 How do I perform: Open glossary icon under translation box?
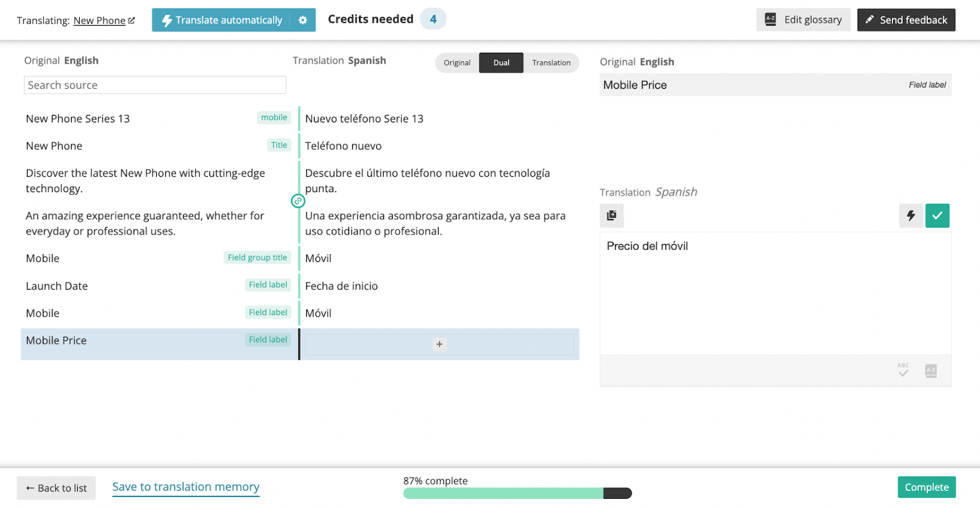coord(931,371)
